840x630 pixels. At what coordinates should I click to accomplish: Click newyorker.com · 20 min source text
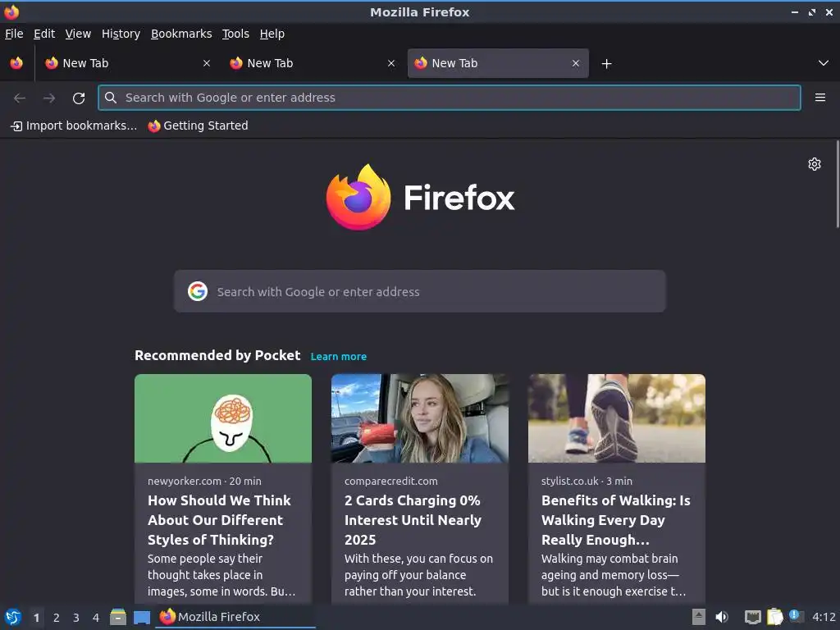[204, 481]
